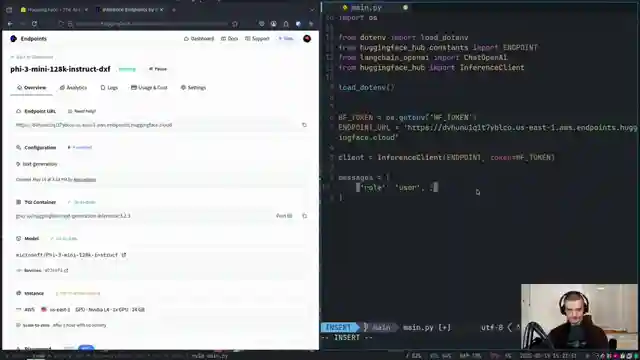Click the New endpoint button
The height and width of the screenshot is (360, 640).
point(286,38)
